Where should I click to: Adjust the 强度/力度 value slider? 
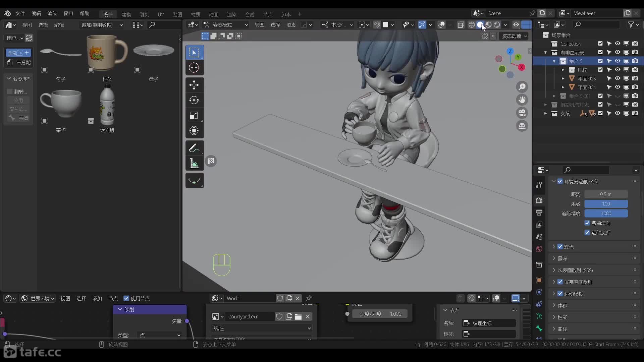[x=380, y=314]
